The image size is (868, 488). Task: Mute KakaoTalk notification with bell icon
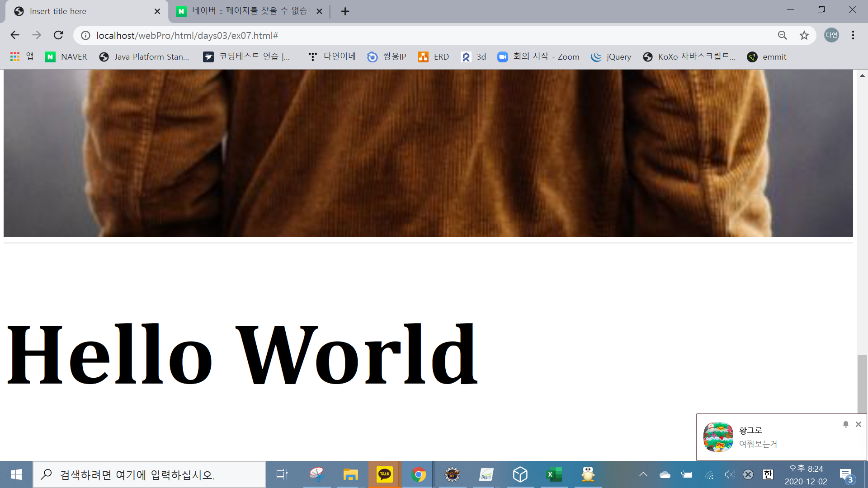click(845, 424)
